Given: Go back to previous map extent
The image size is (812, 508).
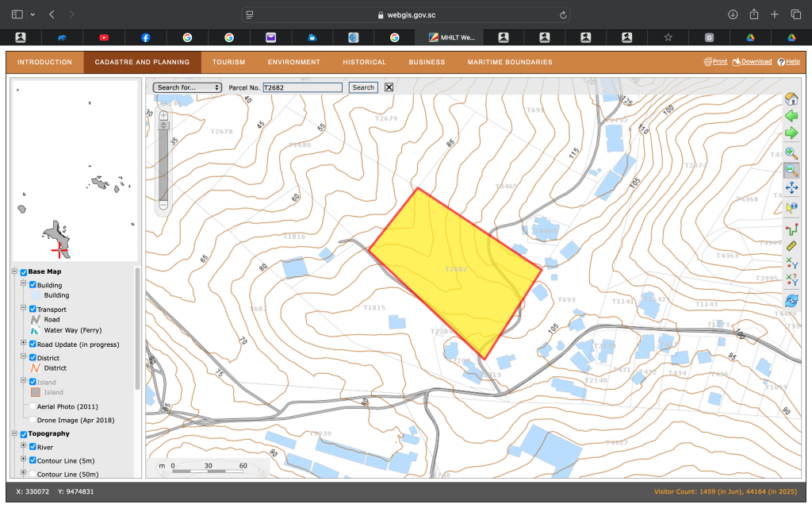Looking at the screenshot, I should tap(791, 116).
